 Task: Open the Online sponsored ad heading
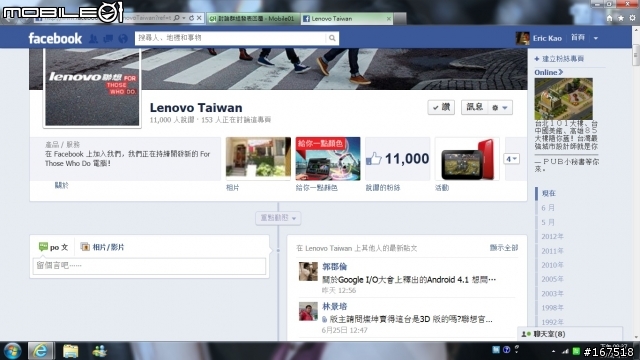[549, 72]
